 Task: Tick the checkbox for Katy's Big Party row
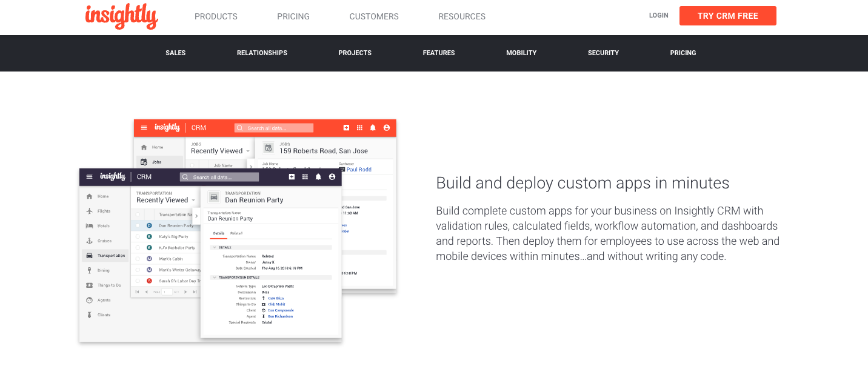point(138,236)
